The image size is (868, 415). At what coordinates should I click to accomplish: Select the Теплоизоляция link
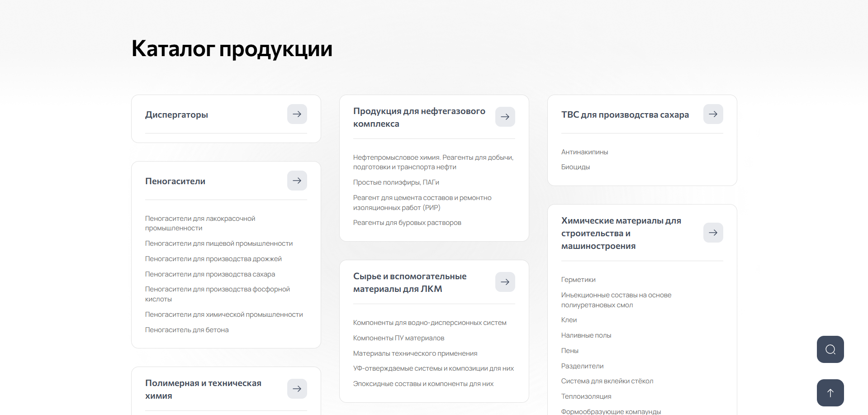click(586, 396)
